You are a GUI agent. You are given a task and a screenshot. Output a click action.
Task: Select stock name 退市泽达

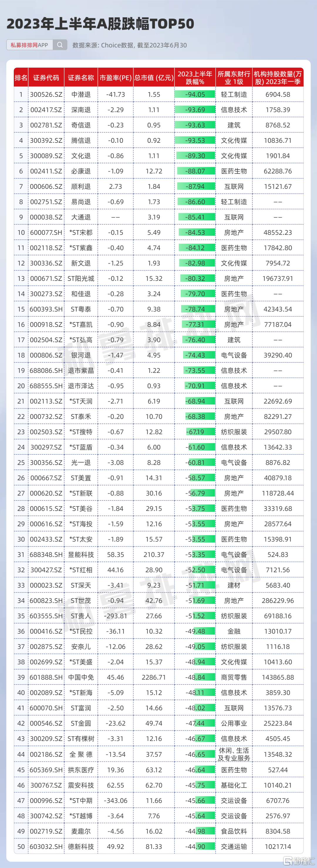click(81, 385)
